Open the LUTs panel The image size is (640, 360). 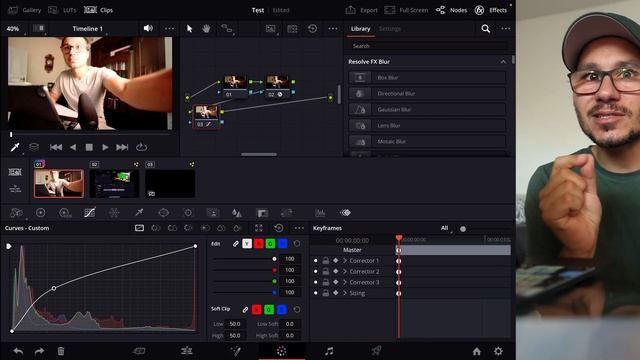pyautogui.click(x=62, y=10)
